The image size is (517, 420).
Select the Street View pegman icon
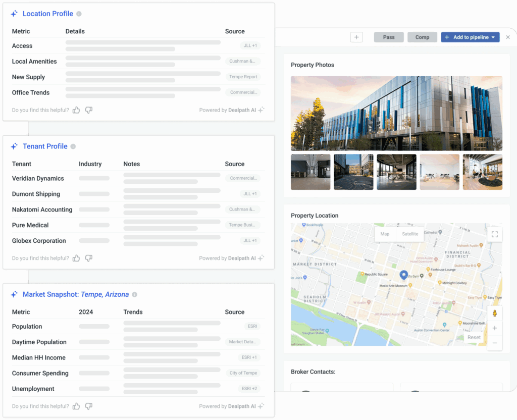(494, 313)
